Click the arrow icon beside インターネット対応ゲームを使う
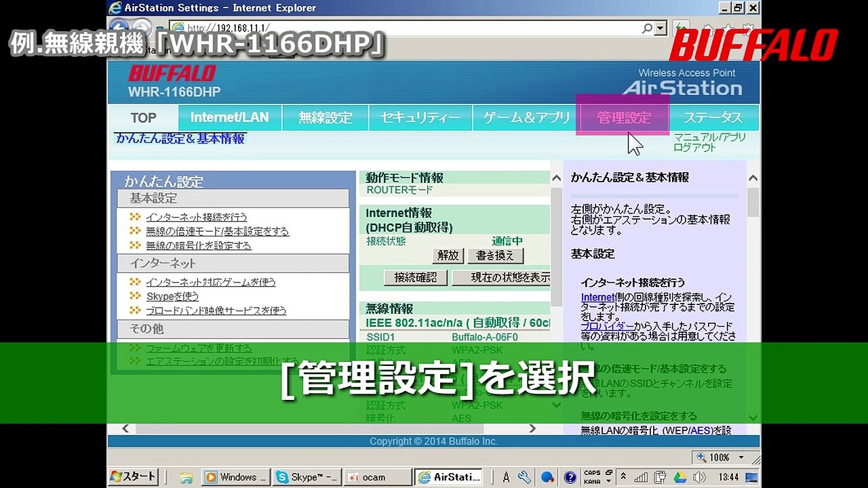Viewport: 868px width, 488px height. (135, 282)
